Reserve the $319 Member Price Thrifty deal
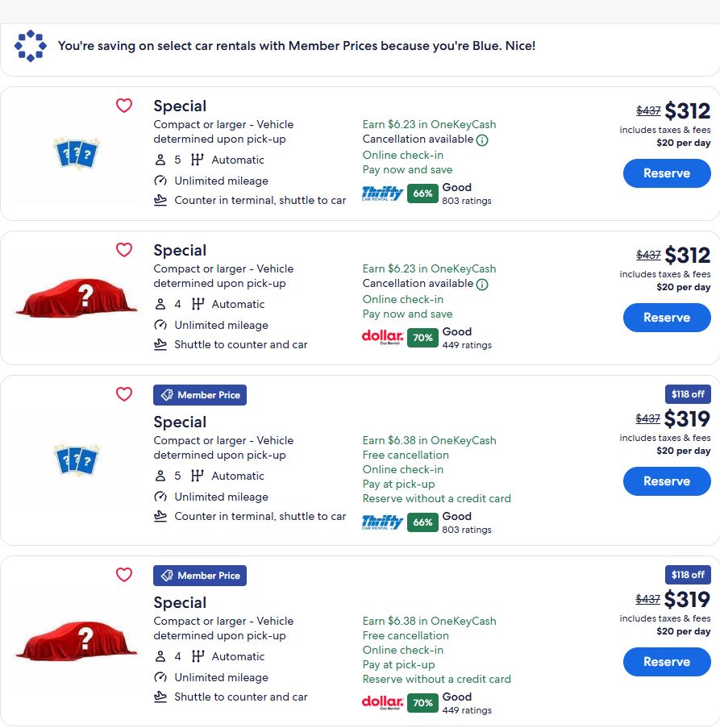The height and width of the screenshot is (728, 720). click(666, 481)
